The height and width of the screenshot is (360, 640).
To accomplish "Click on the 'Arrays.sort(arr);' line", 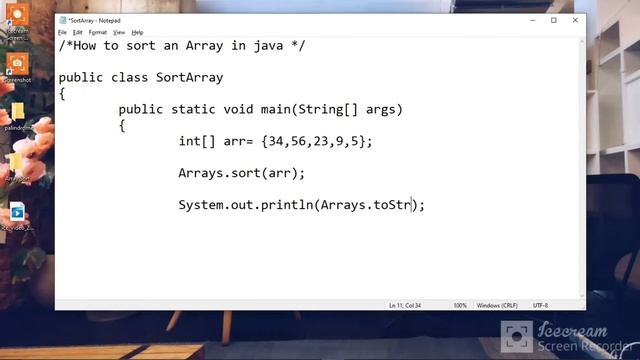I will 242,173.
